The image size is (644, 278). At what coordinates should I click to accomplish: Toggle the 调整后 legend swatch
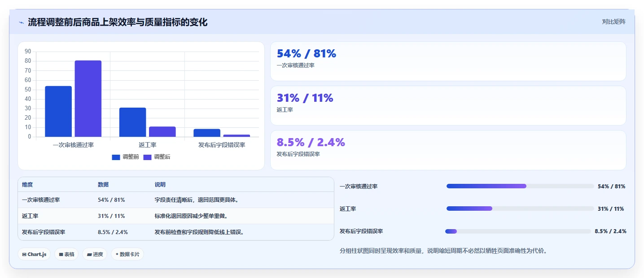point(147,157)
